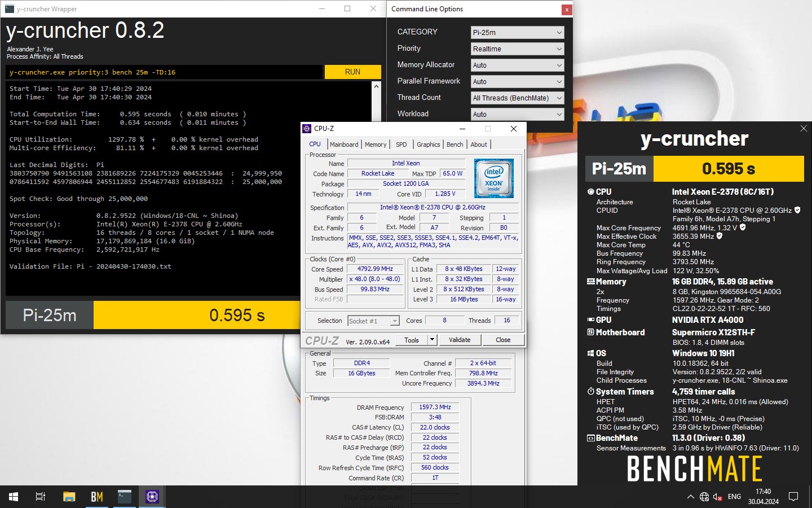Click the verified shield next to Max Effective Clock

pos(720,236)
